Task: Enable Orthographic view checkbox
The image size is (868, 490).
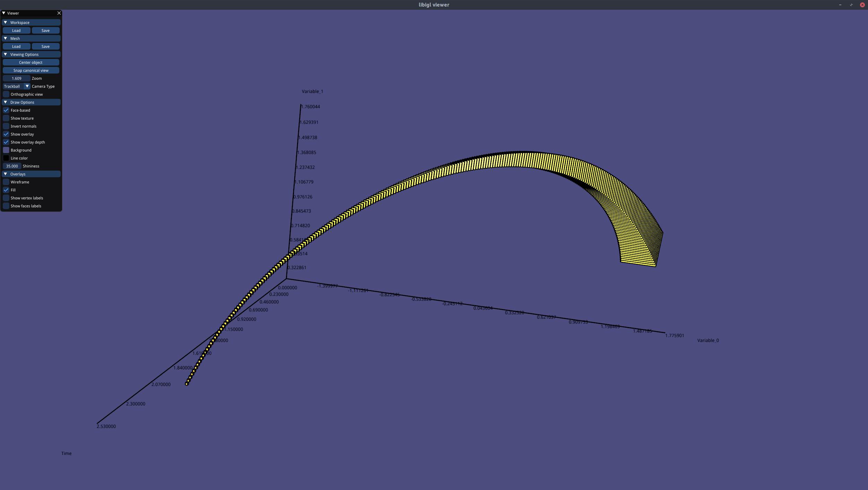Action: (x=6, y=94)
